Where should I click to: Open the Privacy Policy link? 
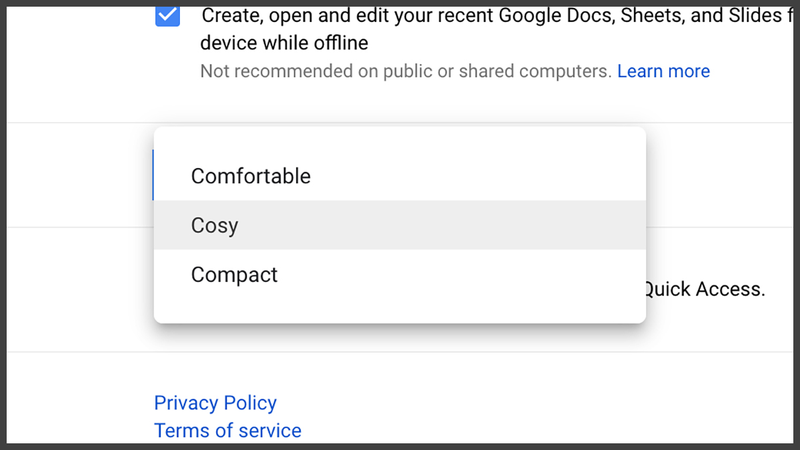[x=215, y=403]
